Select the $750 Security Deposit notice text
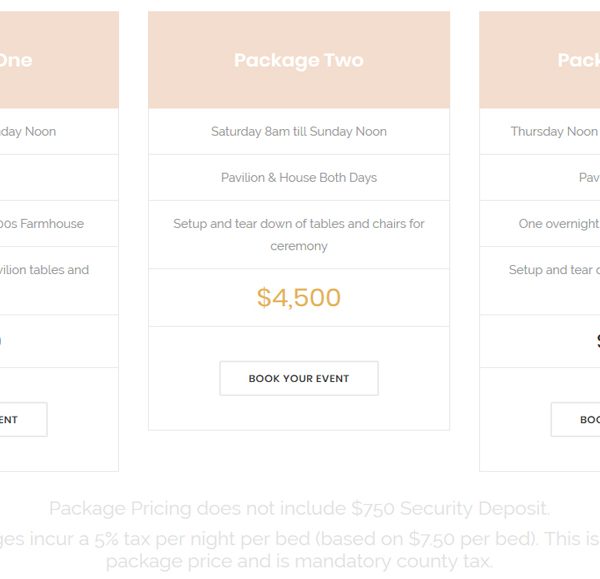Viewport: 600px width, 579px height. point(300,508)
